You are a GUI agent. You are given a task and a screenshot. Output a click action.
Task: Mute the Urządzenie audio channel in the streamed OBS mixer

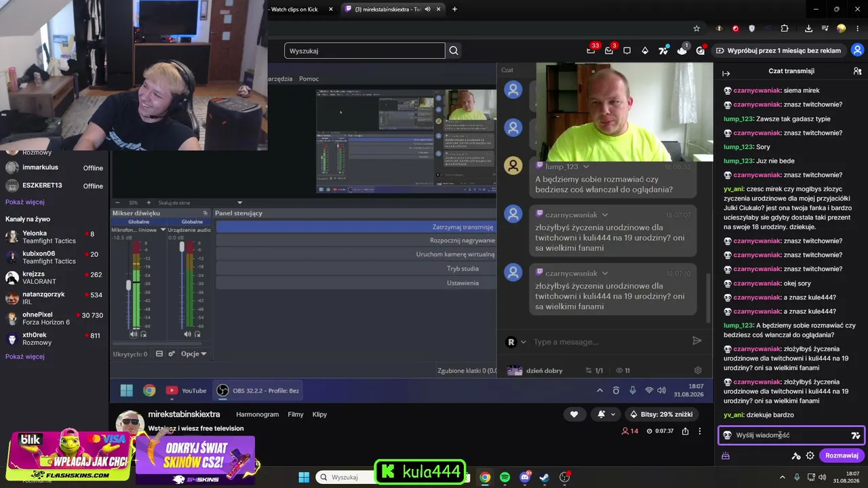tap(187, 334)
